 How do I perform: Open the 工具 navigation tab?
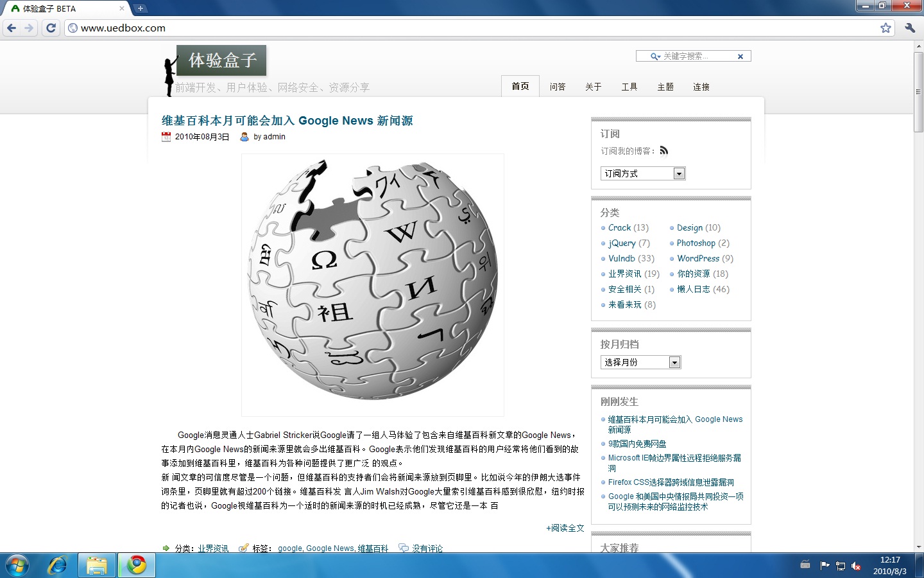(x=629, y=87)
